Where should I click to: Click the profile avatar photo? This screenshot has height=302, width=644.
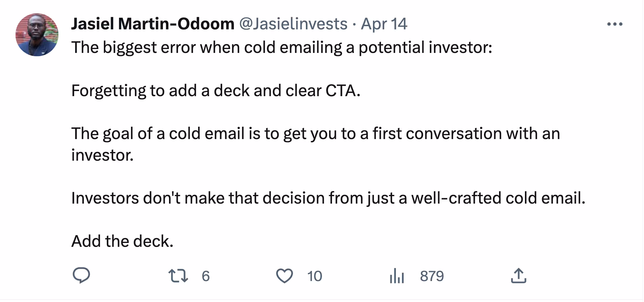(x=37, y=34)
